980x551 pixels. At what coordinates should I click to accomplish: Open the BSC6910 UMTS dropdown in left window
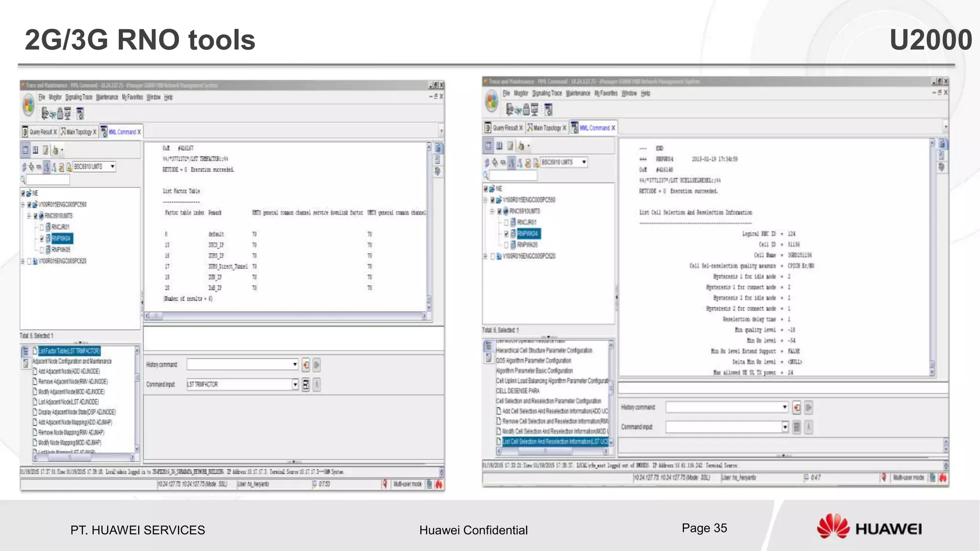coord(112,166)
